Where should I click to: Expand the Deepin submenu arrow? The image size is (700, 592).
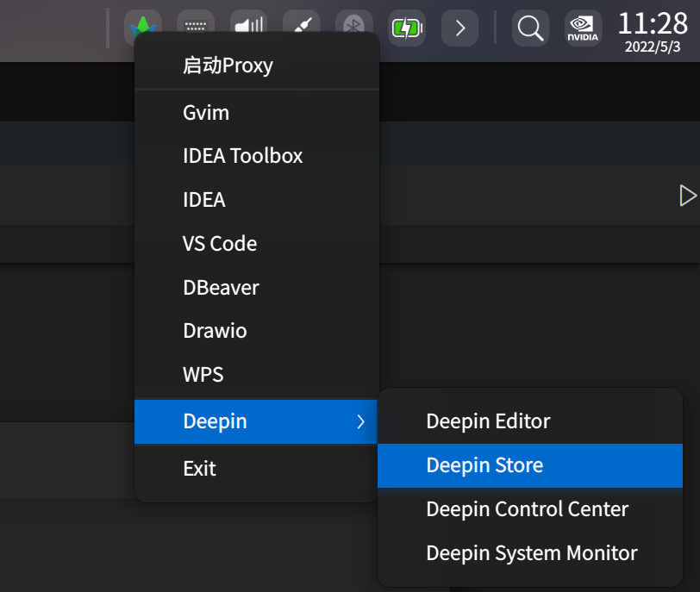click(x=360, y=421)
